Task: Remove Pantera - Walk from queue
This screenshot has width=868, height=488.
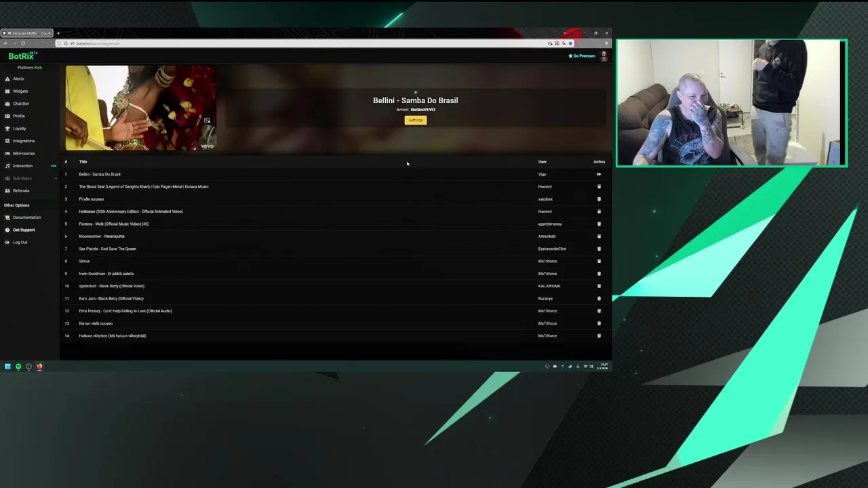Action: pyautogui.click(x=599, y=224)
